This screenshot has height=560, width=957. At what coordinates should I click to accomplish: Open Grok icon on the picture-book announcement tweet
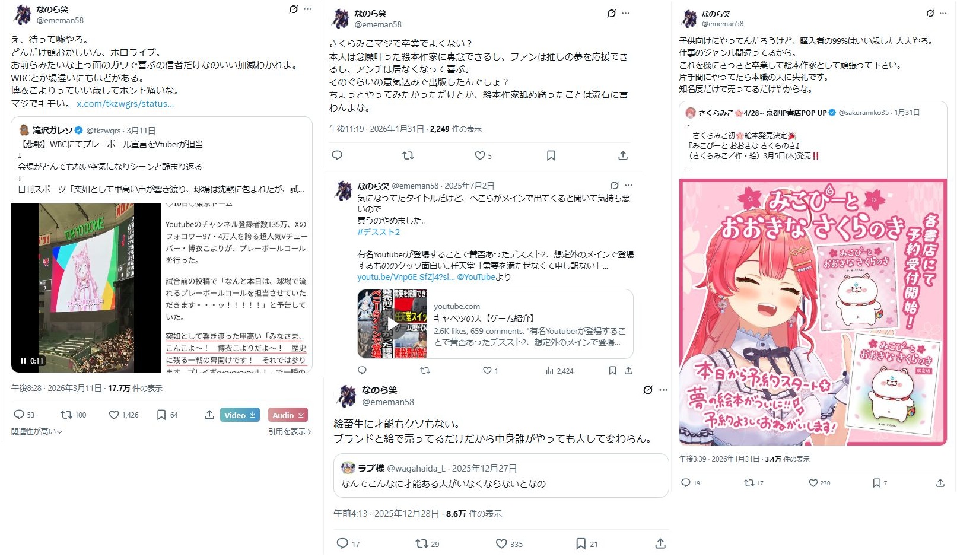coord(930,14)
